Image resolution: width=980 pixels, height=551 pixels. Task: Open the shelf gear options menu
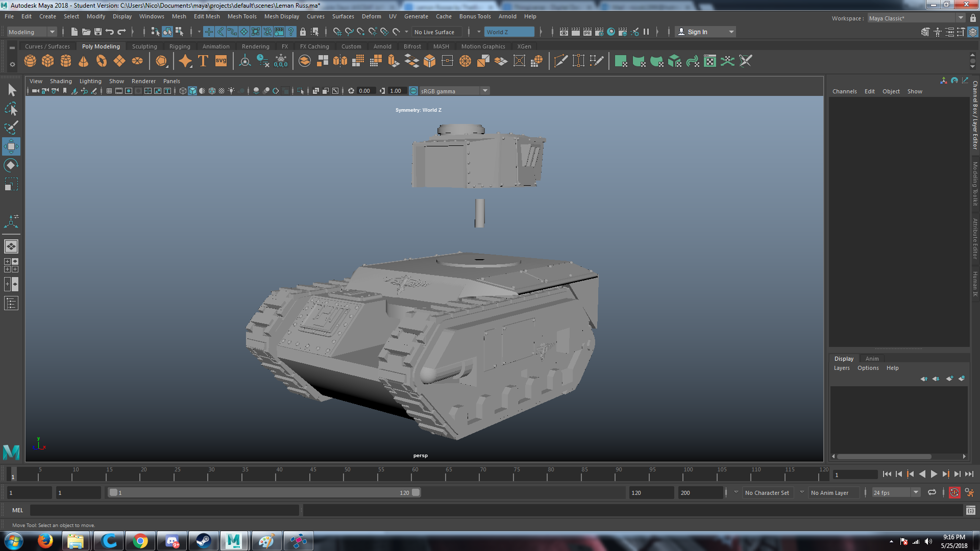click(x=12, y=64)
